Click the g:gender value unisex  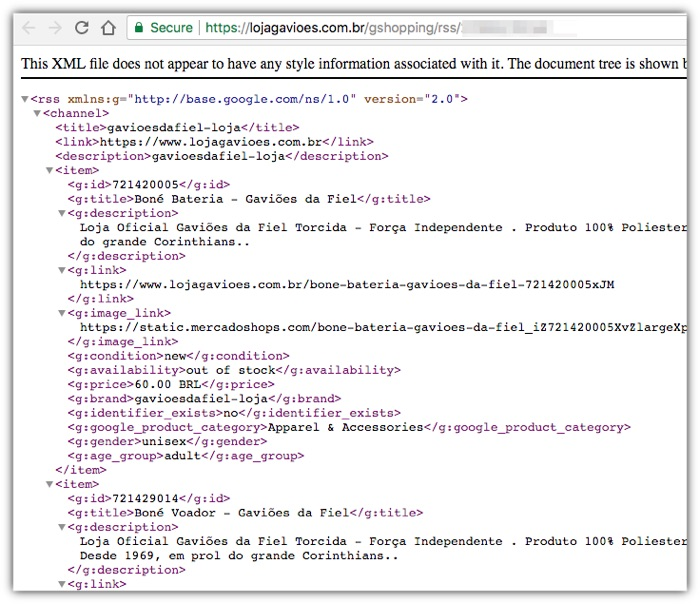point(164,442)
